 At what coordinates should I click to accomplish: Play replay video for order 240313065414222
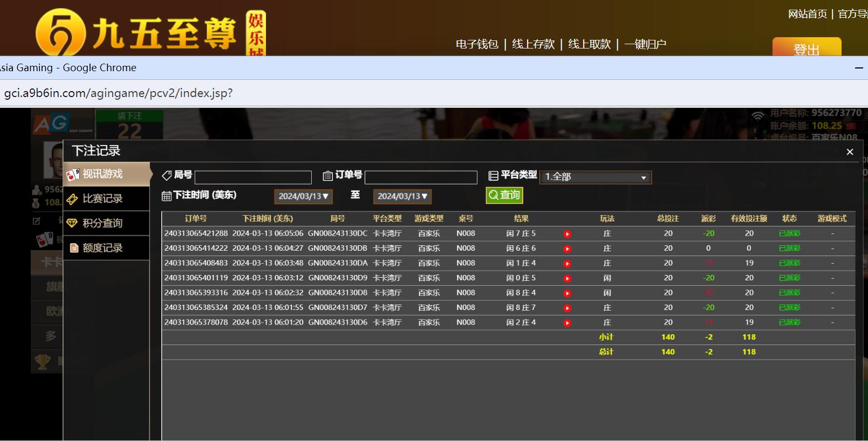(x=567, y=249)
